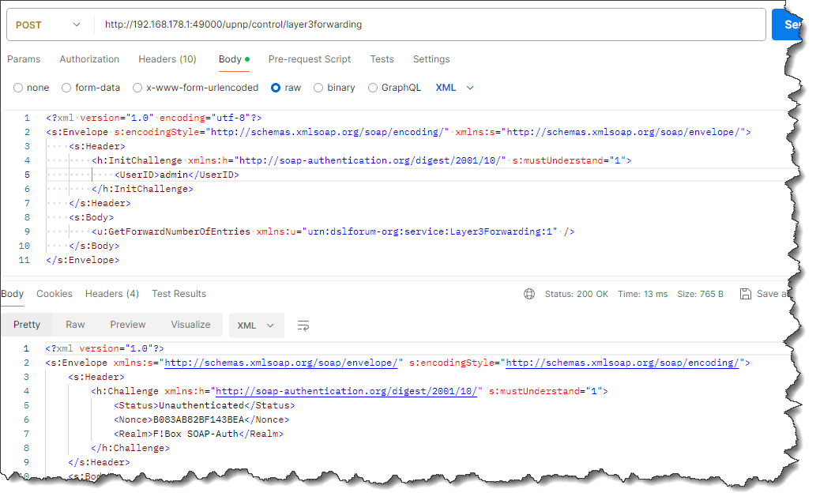
Task: Click the Save response disk icon
Action: (x=745, y=294)
